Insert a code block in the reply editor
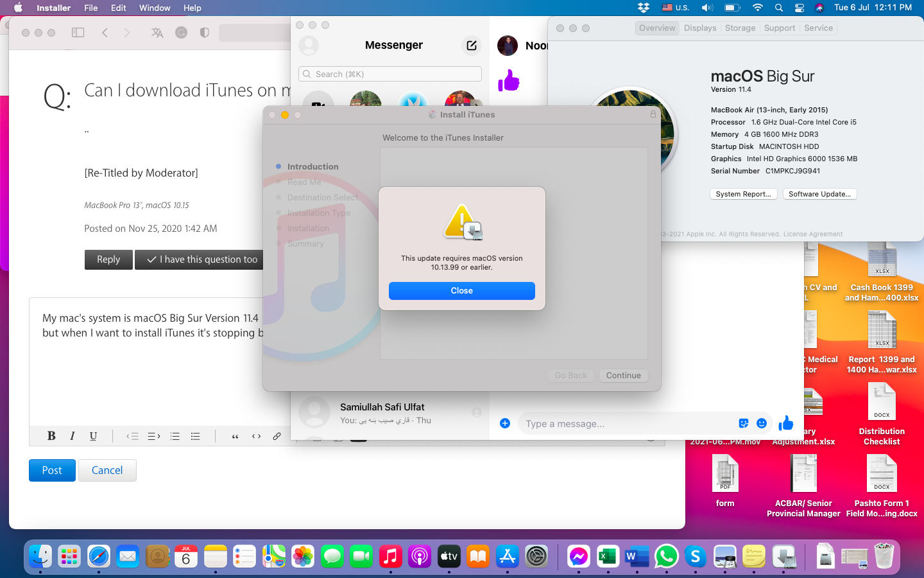 point(256,436)
